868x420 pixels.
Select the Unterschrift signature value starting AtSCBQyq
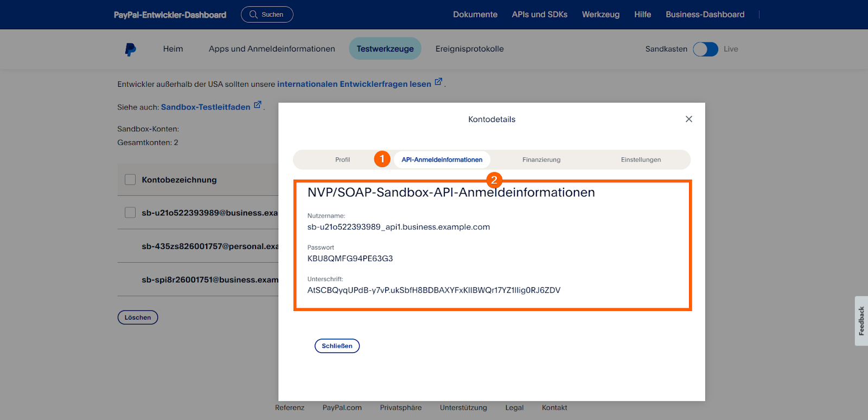pos(434,290)
